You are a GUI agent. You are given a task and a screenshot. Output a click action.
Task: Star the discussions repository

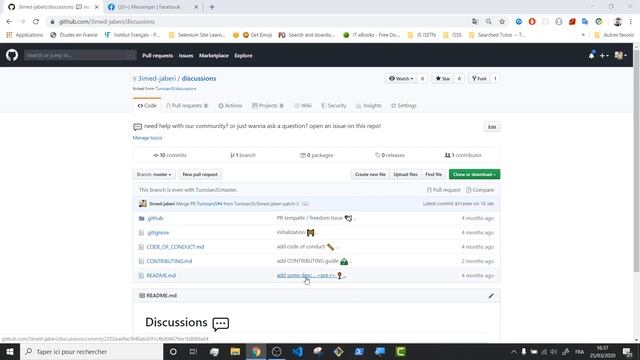point(443,78)
